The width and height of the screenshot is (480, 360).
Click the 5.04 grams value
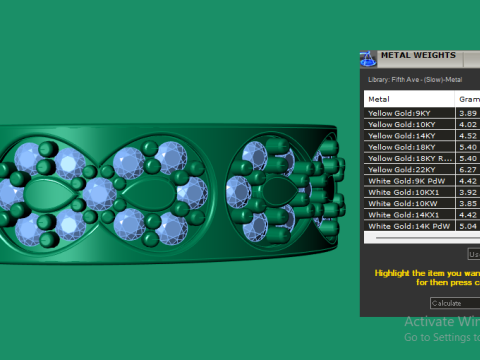pos(468,227)
